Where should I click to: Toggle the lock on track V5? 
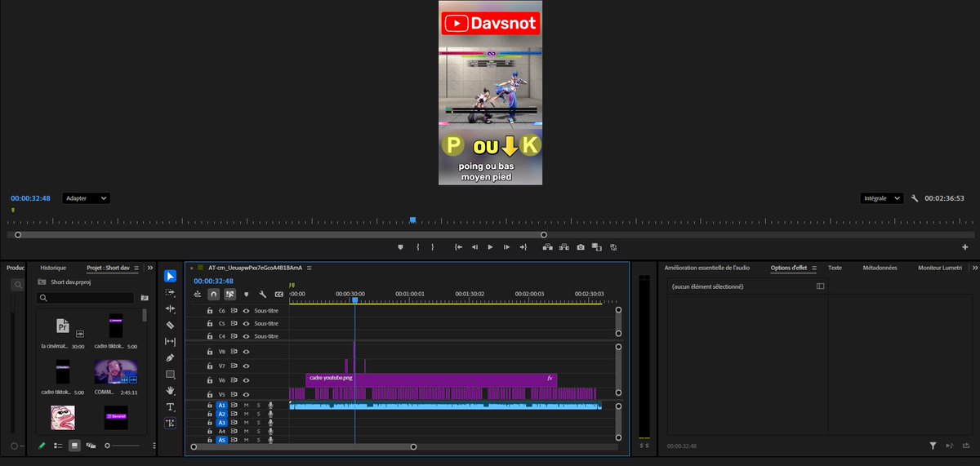[210, 395]
